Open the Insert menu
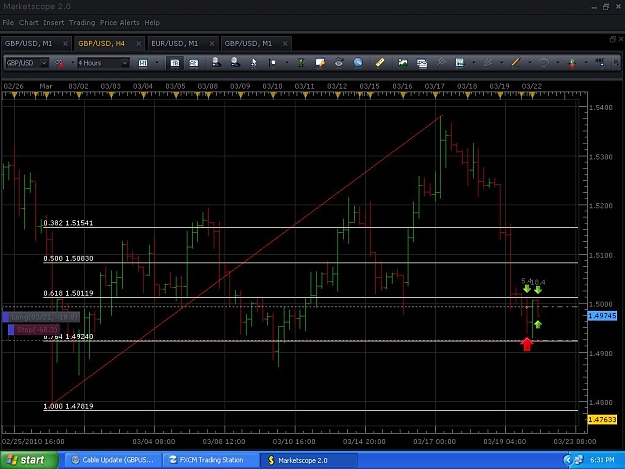Viewport: 625px width, 469px height. tap(53, 23)
